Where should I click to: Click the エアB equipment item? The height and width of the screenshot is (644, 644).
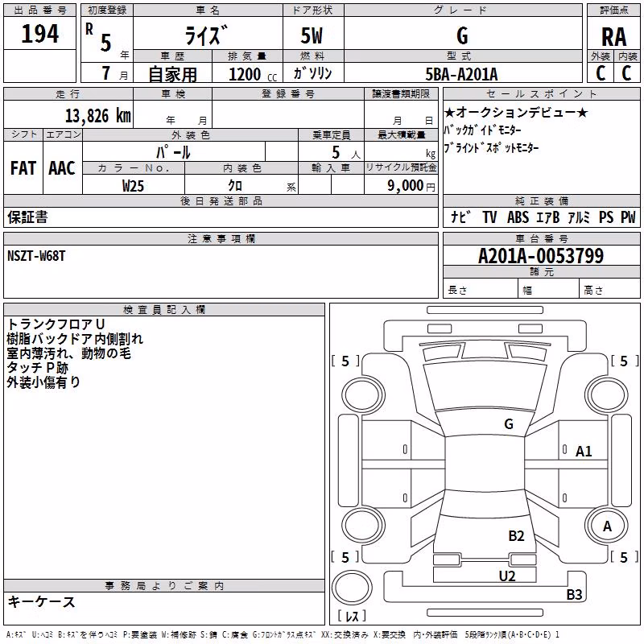click(547, 217)
